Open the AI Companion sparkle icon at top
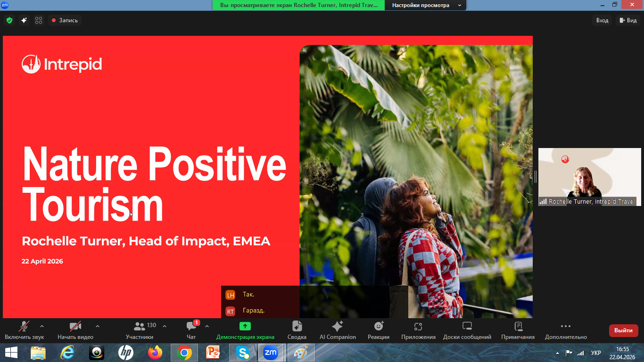This screenshot has width=644, height=362. 24,20
